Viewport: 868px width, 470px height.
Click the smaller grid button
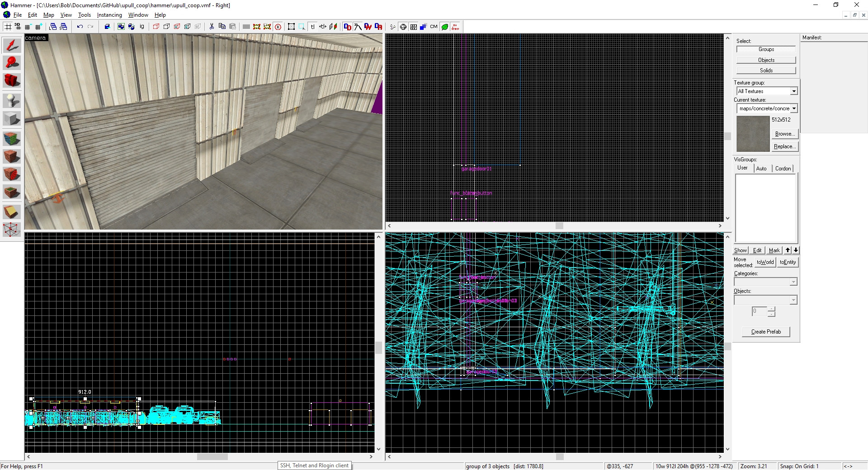[x=28, y=27]
